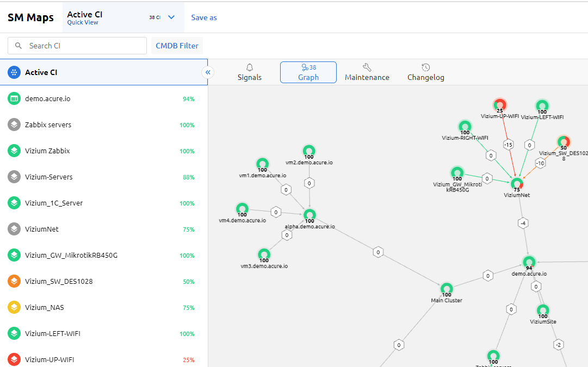The height and width of the screenshot is (367, 588).
Task: Click the search magnifier icon
Action: [18, 46]
